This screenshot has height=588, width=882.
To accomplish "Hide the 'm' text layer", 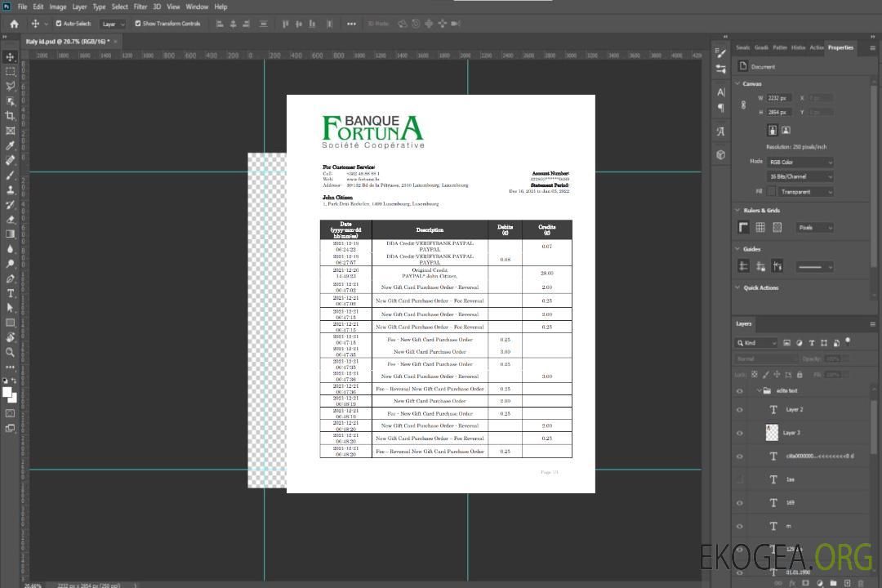I will (x=740, y=527).
